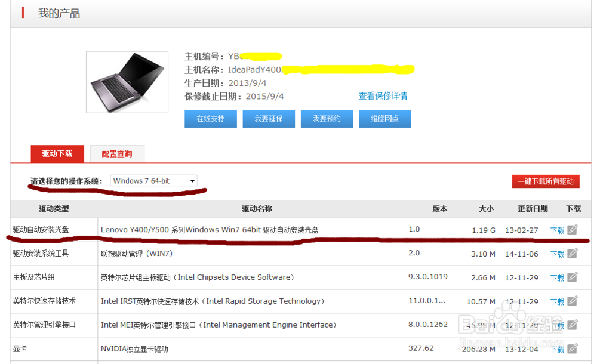Viewport: 597px width, 364px height.
Task: Open the operating system dropdown Windows 7 64-bit
Action: pyautogui.click(x=154, y=181)
